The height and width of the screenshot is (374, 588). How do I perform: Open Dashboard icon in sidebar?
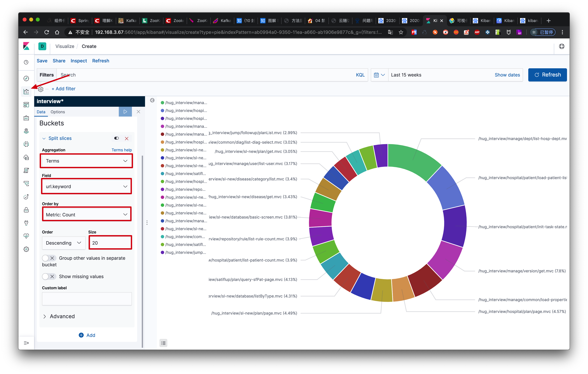point(26,105)
